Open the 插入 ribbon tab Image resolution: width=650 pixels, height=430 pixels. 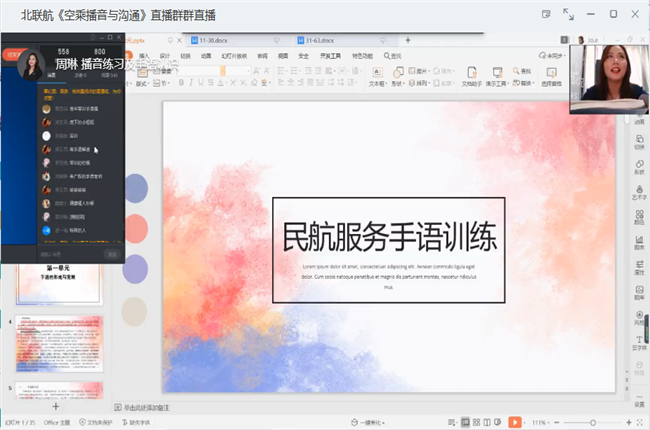tap(145, 55)
